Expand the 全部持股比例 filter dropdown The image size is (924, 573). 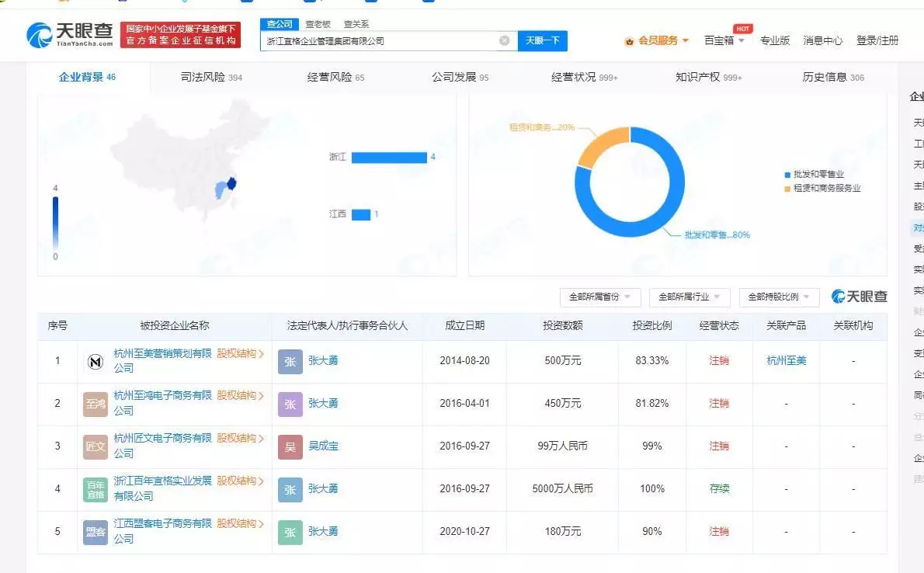779,297
